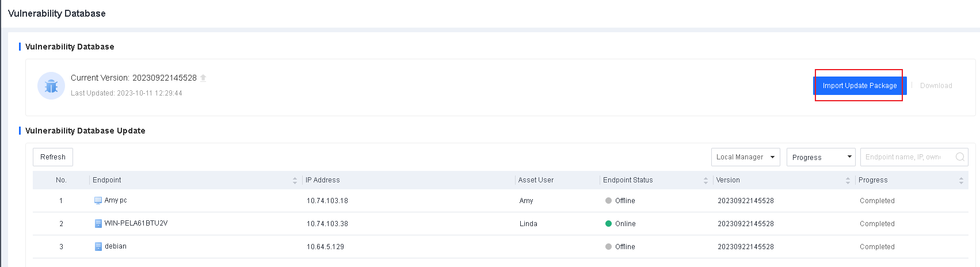Image resolution: width=980 pixels, height=267 pixels.
Task: Select the WIN-PELA61BTU2V endpoint name
Action: click(136, 223)
